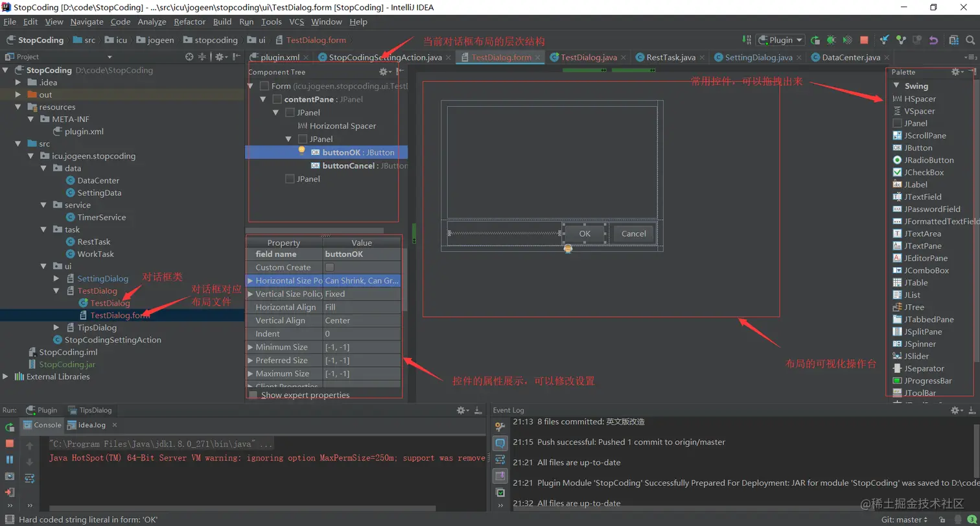This screenshot has height=526, width=980.
Task: Expand the TipsDialog node
Action: pyautogui.click(x=57, y=328)
